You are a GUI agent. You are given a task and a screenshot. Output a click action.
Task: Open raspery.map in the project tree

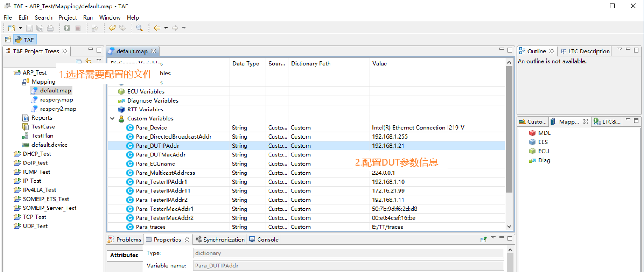point(52,100)
